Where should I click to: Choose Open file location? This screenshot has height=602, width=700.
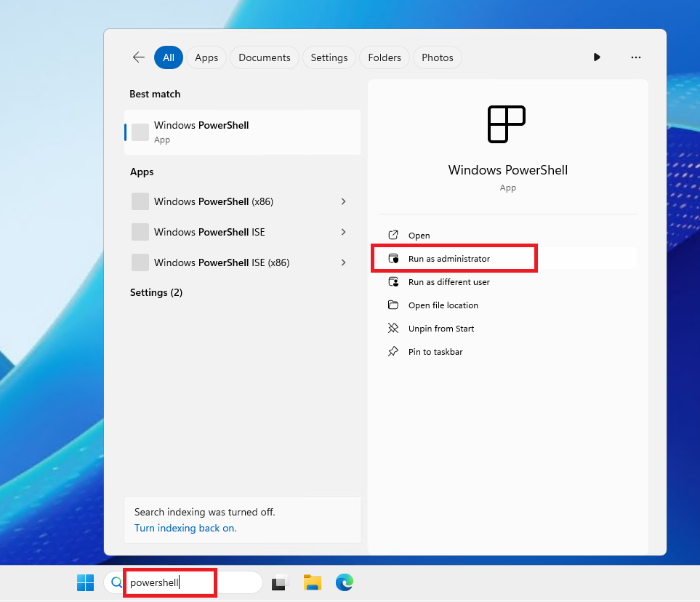point(507,305)
